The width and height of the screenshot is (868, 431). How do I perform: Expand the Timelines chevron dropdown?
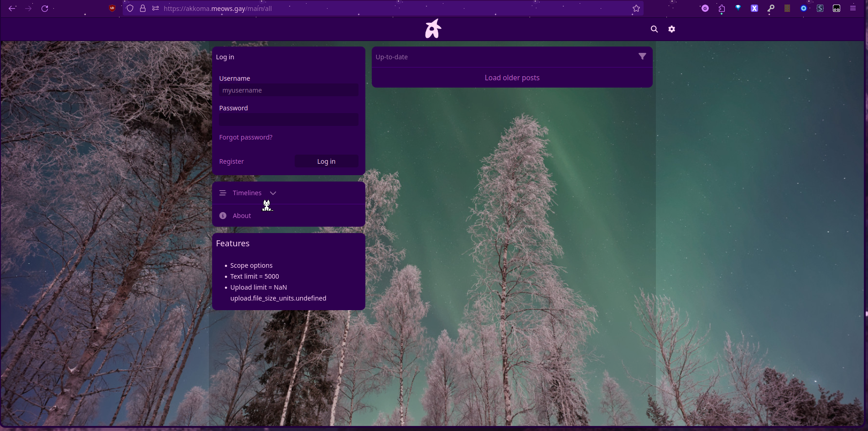(273, 193)
